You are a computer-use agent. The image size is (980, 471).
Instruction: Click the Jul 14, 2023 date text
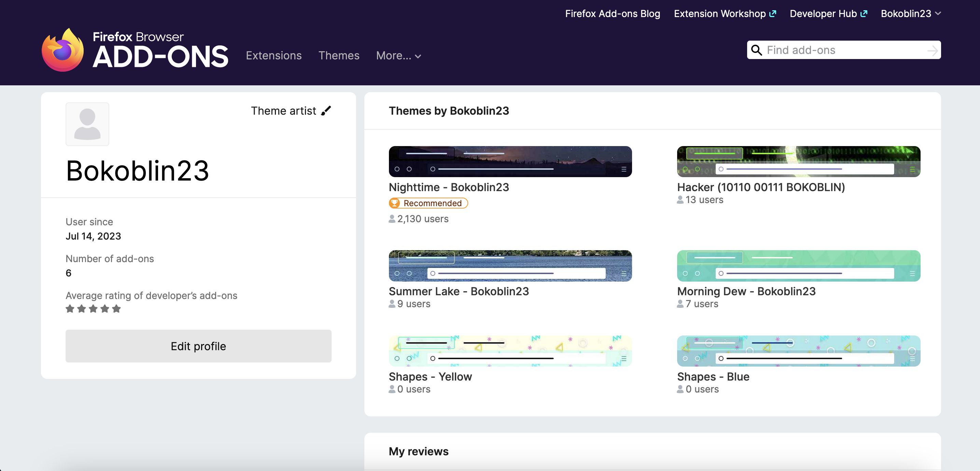pyautogui.click(x=93, y=236)
